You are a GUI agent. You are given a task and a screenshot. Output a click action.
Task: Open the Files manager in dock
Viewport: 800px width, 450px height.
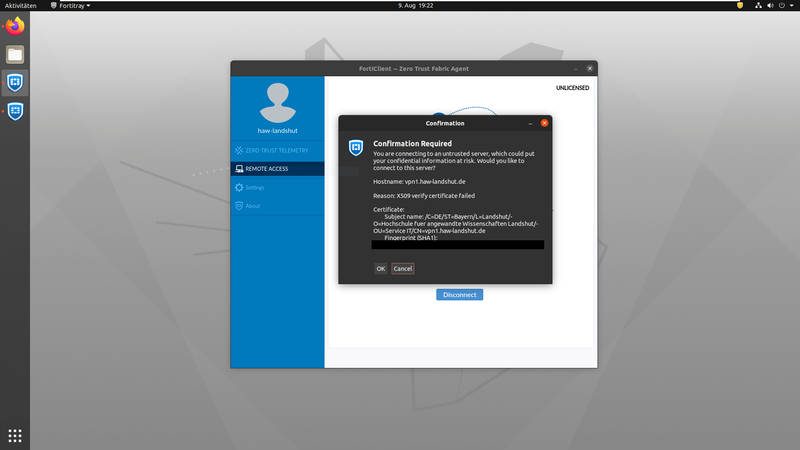click(x=15, y=54)
